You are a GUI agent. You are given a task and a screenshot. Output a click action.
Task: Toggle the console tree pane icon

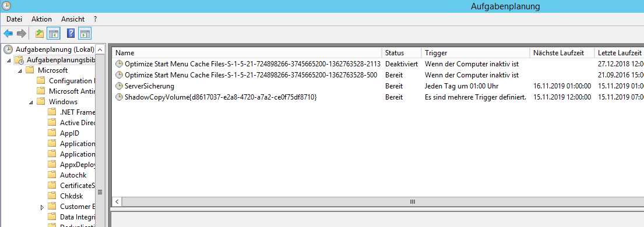click(54, 34)
